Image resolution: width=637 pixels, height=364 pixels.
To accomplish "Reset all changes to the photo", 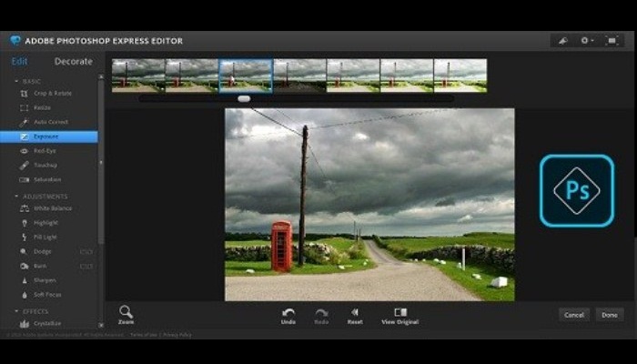I will tap(355, 316).
